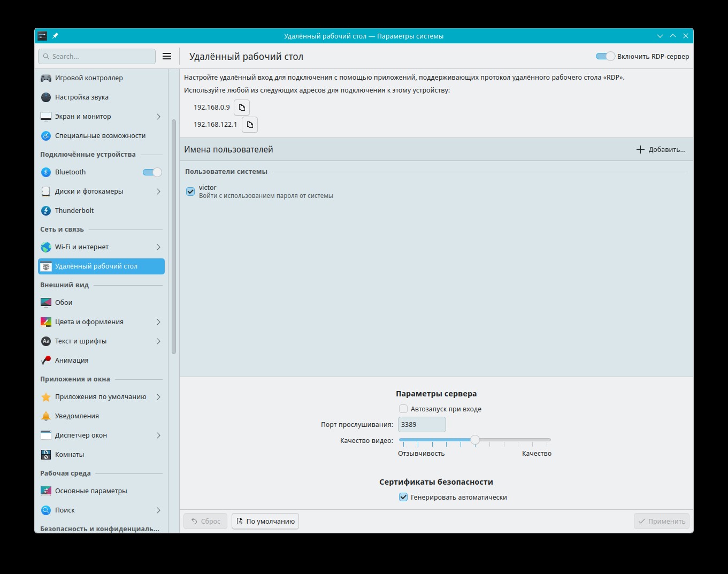The image size is (728, 574).
Task: Click the Добавить... button
Action: 661,150
